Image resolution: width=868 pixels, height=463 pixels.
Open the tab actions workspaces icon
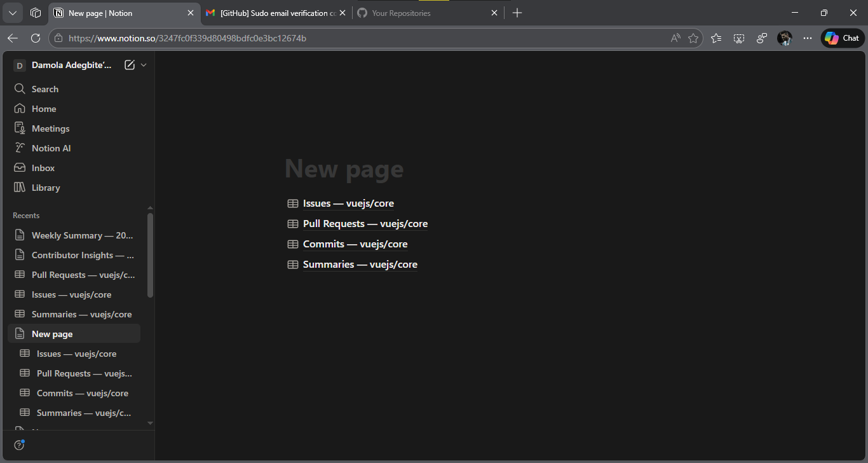(36, 13)
